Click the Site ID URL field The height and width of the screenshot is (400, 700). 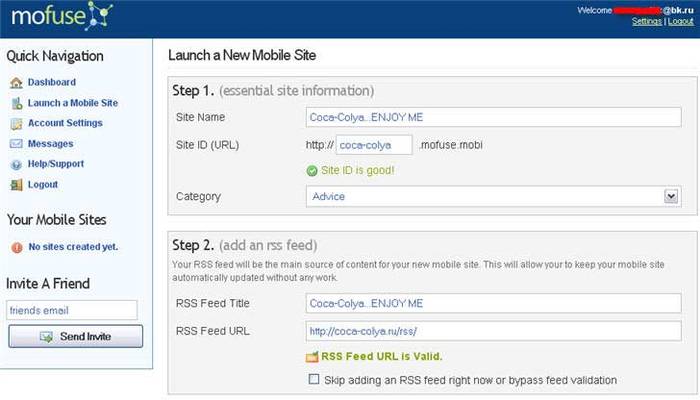coord(374,145)
